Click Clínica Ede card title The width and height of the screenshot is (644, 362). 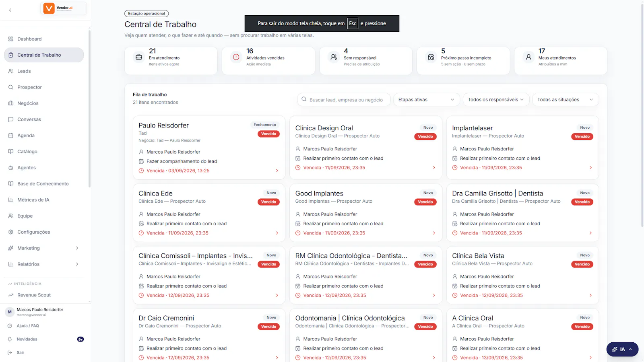click(155, 193)
